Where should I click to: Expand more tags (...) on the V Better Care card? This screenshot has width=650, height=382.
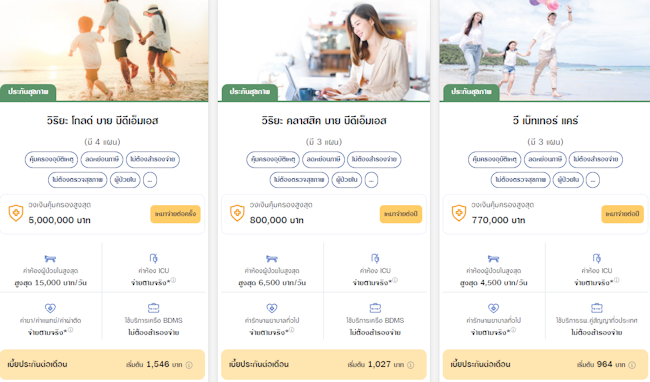tap(593, 180)
